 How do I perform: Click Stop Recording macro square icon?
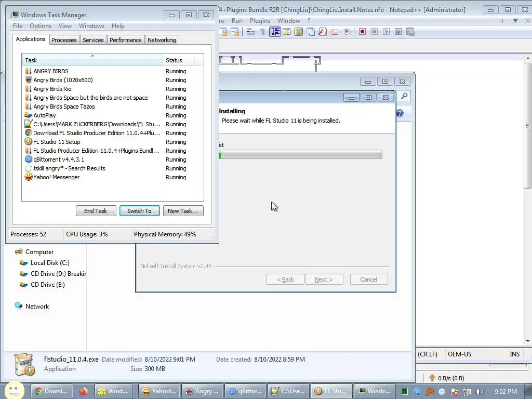[x=374, y=32]
